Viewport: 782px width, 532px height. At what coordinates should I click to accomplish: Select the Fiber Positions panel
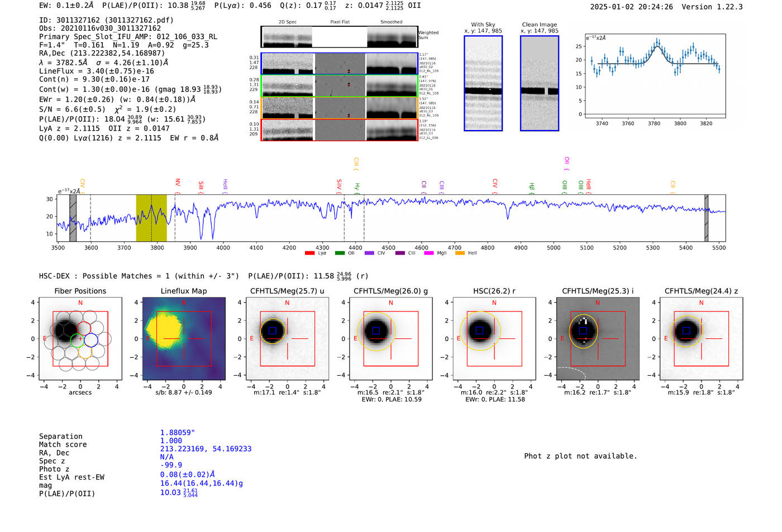(80, 338)
